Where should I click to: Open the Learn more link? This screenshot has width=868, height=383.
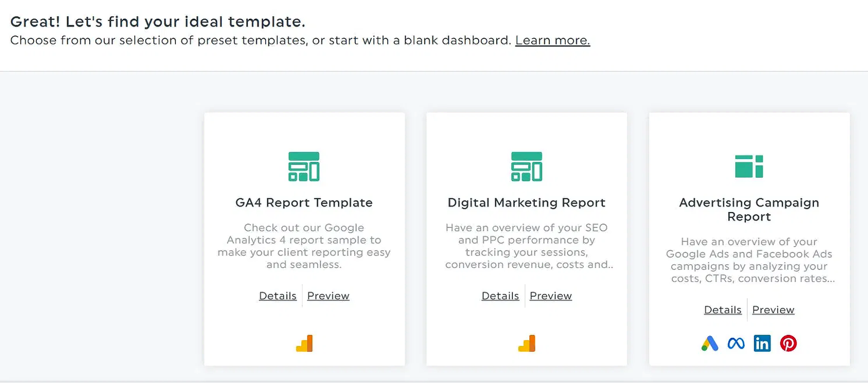pyautogui.click(x=552, y=40)
